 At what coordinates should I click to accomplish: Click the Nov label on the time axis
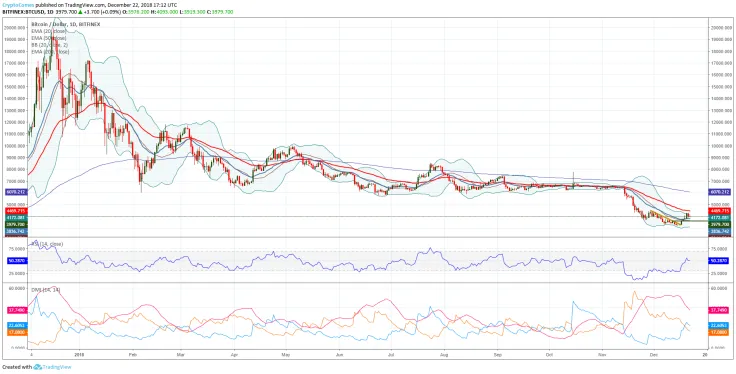pos(602,356)
